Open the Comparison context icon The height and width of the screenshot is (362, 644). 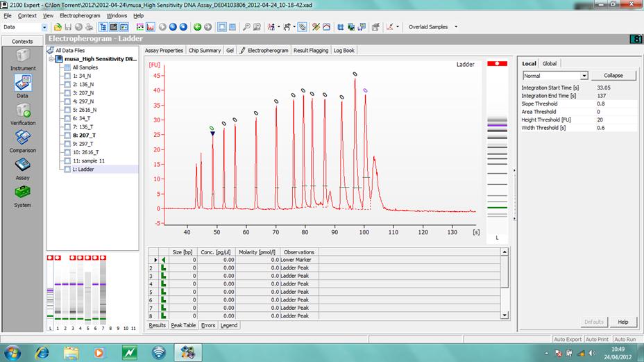click(x=23, y=138)
